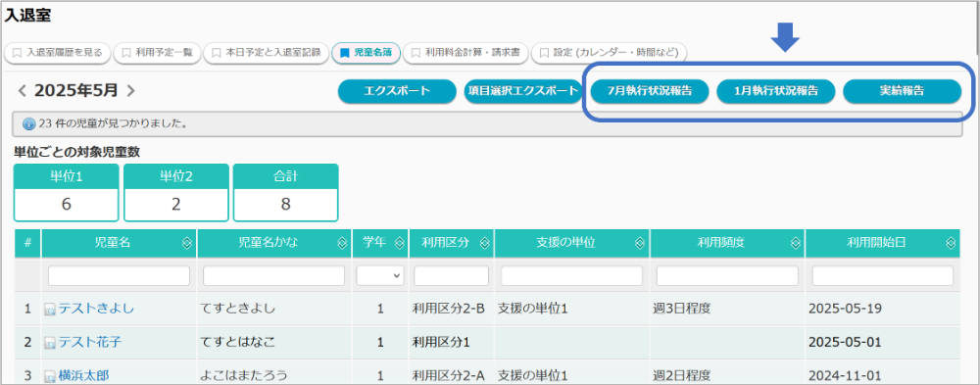Open 横浜太郎 child record link

click(83, 376)
